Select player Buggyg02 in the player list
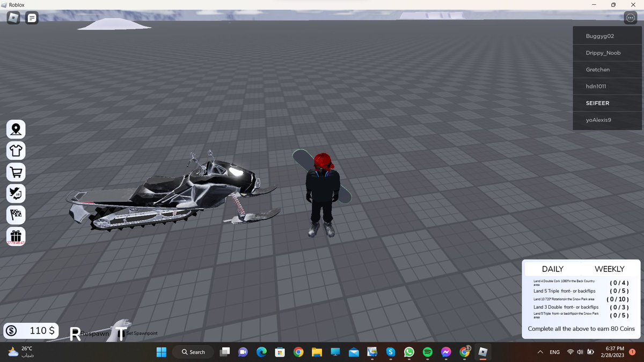 tap(607, 36)
